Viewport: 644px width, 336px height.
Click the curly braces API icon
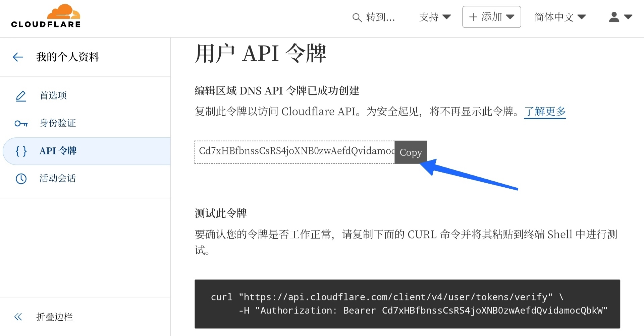click(21, 151)
